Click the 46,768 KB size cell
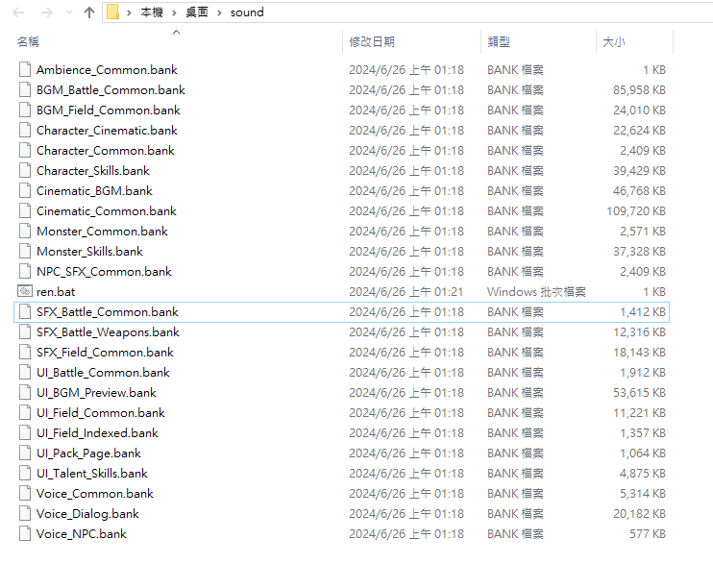 point(639,191)
